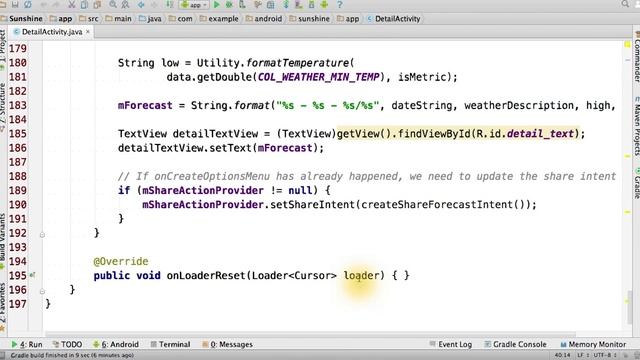Open the 4: Run tool window

pos(27,344)
